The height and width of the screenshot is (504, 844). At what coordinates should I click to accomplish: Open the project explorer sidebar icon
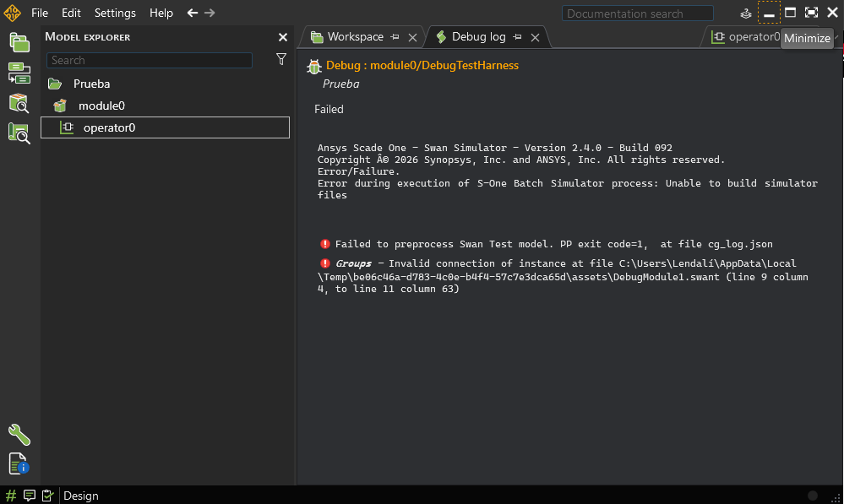[x=19, y=43]
